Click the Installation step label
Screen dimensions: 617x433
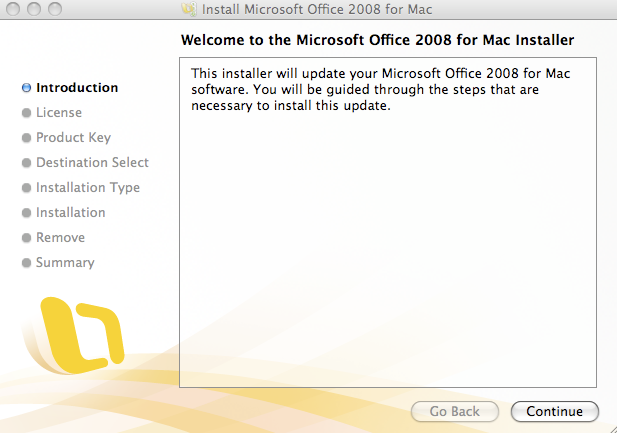tap(70, 213)
